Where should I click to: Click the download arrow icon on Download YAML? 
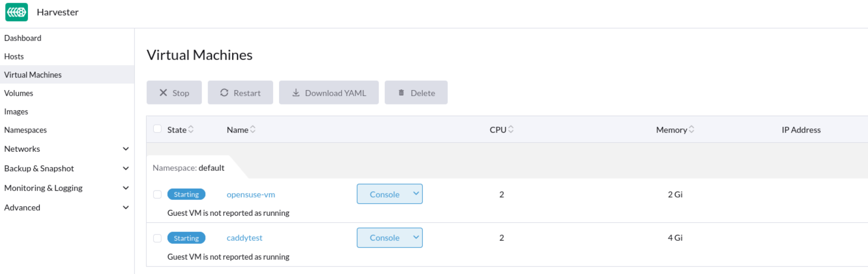[296, 92]
